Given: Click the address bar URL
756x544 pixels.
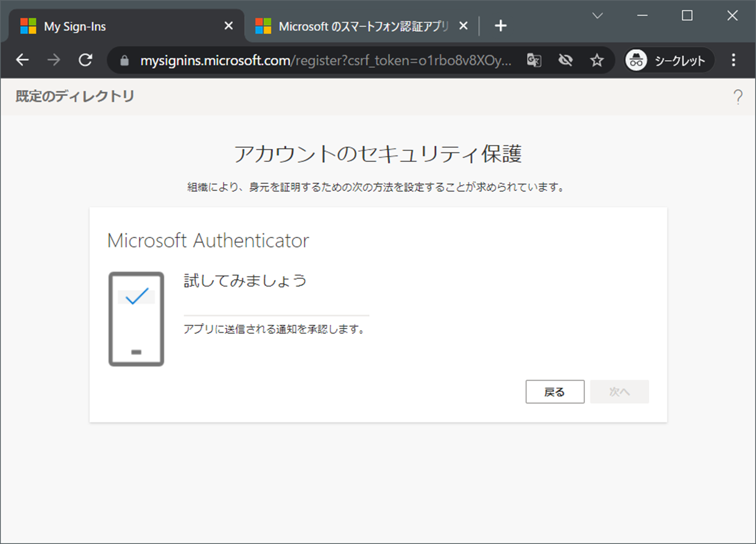Looking at the screenshot, I should tap(325, 61).
